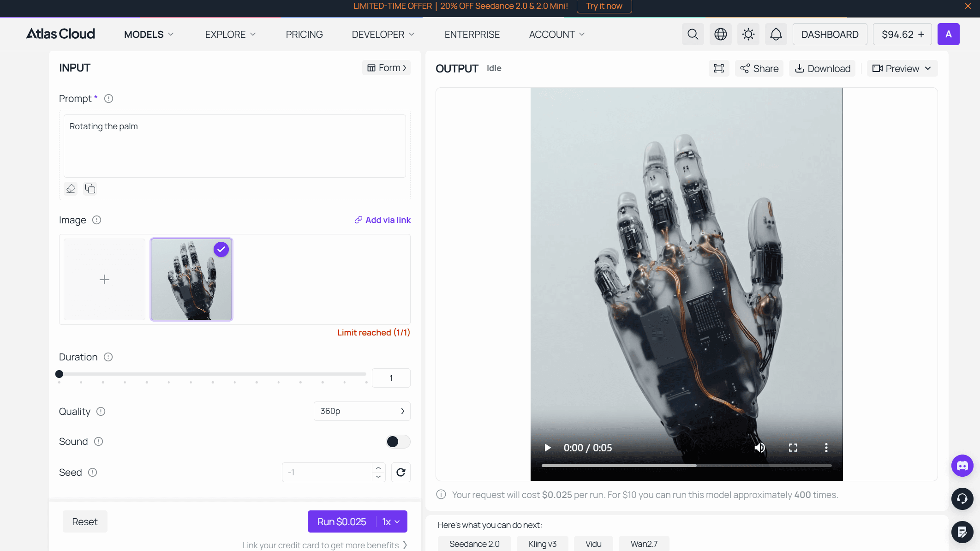
Task: Show info icon next to Quality
Action: coord(101,412)
